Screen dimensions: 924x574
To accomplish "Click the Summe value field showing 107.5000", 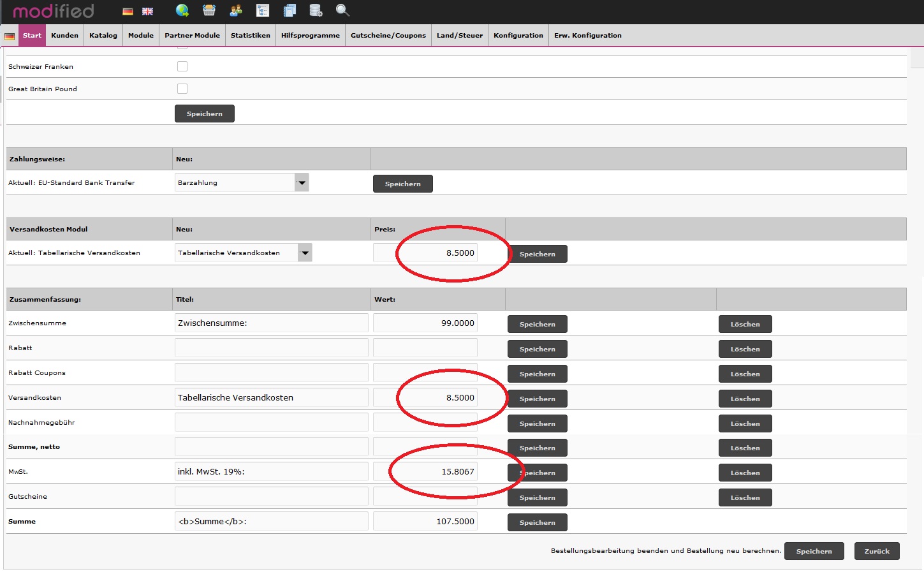I will 425,522.
